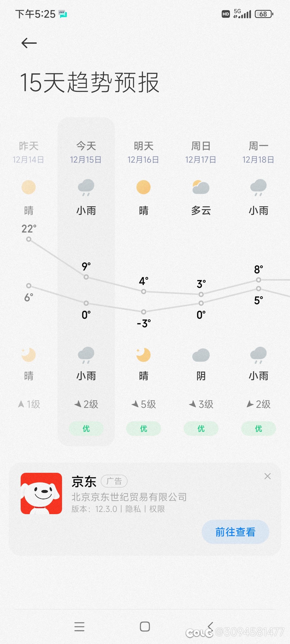290x644 pixels.
Task: Open recent apps with the menu navigation icon
Action: pyautogui.click(x=79, y=627)
